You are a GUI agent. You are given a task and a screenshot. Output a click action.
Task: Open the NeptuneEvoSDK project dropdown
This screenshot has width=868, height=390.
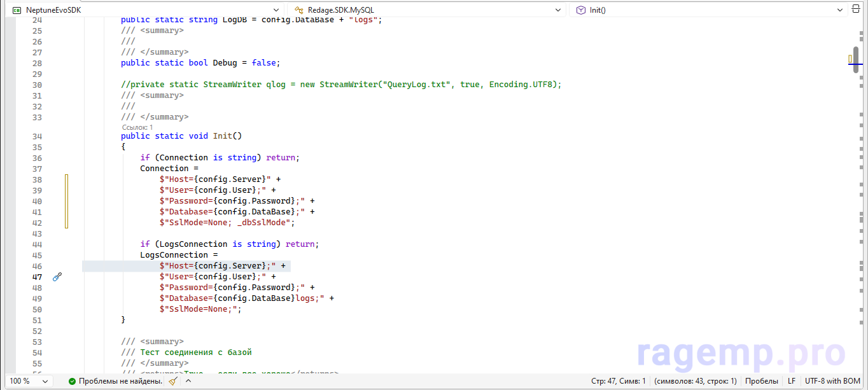click(276, 10)
